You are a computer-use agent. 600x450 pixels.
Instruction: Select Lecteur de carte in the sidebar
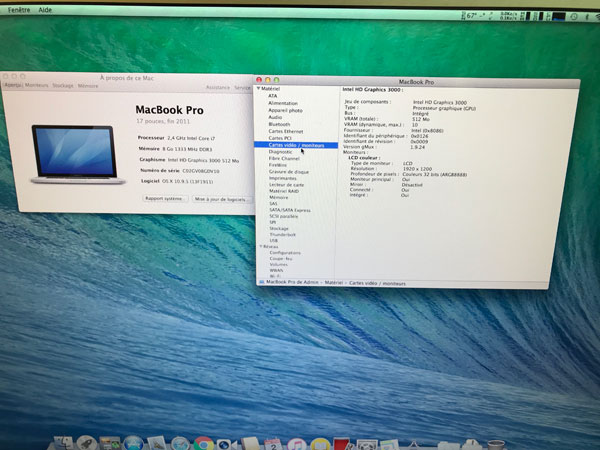coord(287,185)
